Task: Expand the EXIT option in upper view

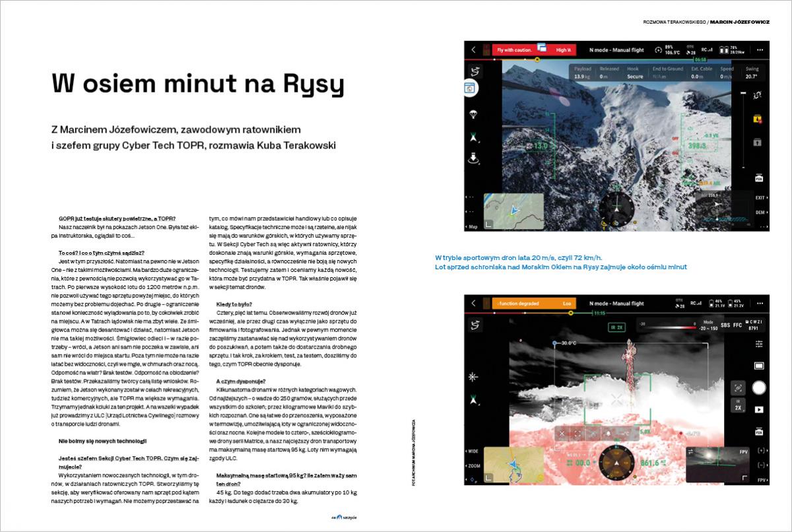Action: (760, 197)
